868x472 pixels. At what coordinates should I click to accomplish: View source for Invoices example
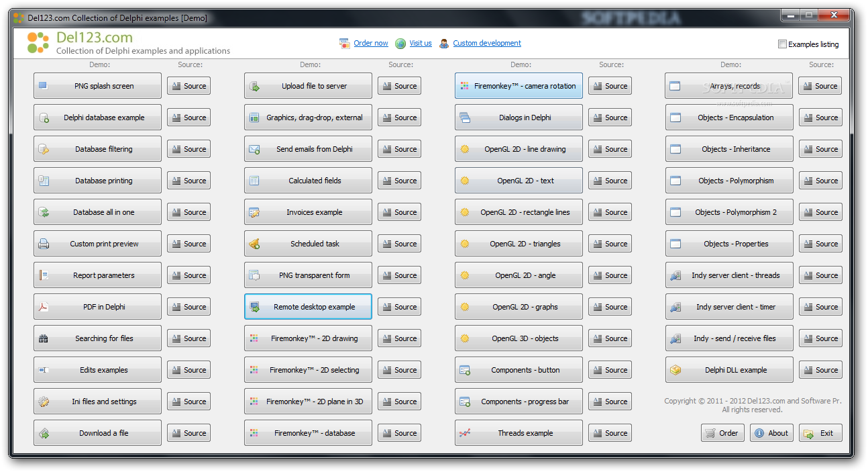point(399,212)
